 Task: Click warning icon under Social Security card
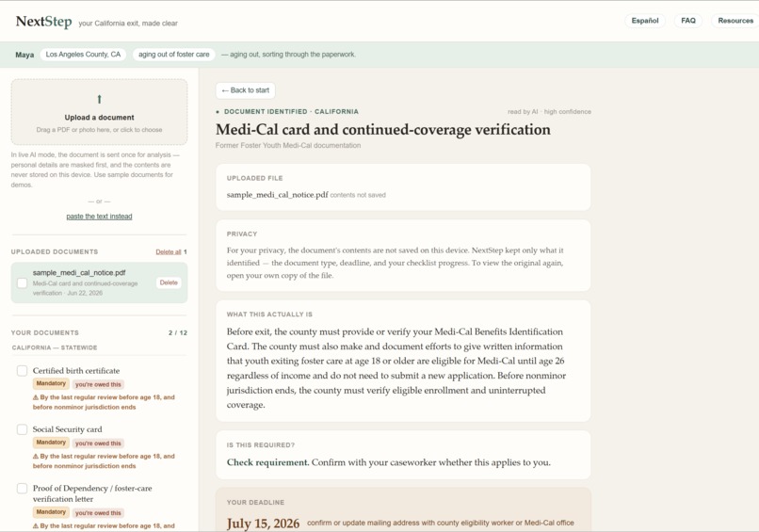[36, 457]
